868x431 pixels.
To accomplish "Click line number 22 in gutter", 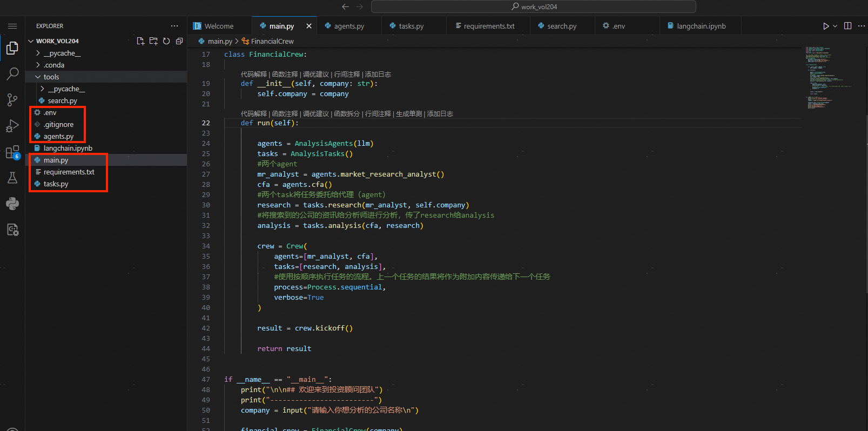I will point(206,123).
